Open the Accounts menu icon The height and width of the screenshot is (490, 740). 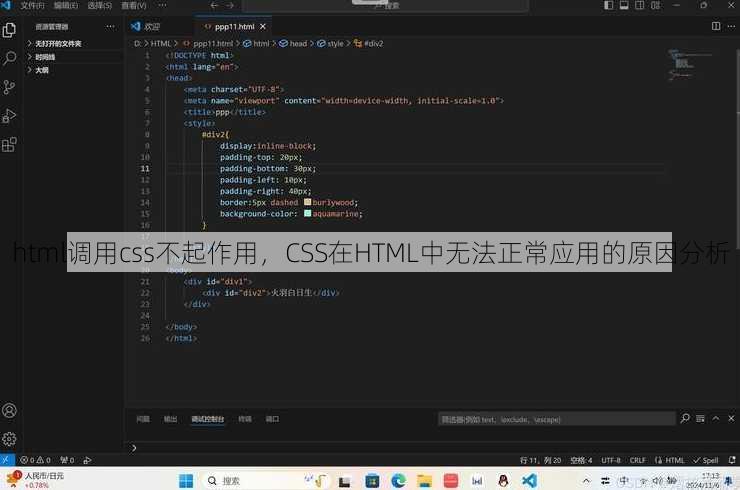pyautogui.click(x=9, y=411)
